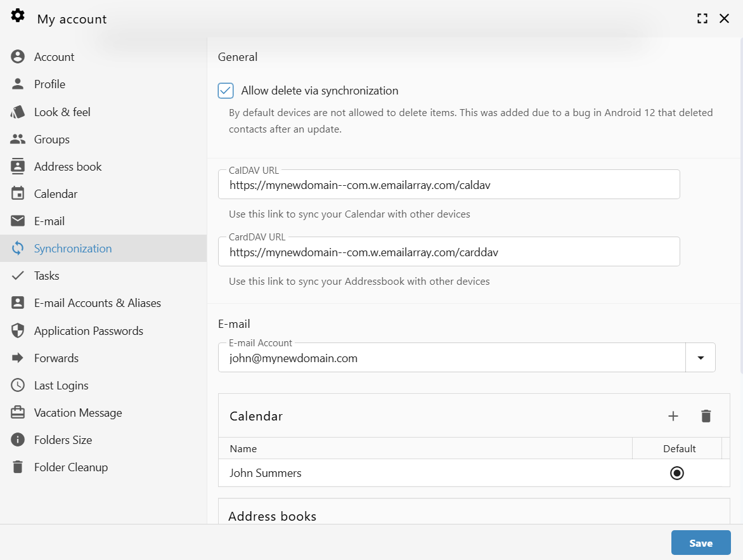Delete selected calendar via trash icon
This screenshot has width=743, height=560.
(706, 416)
